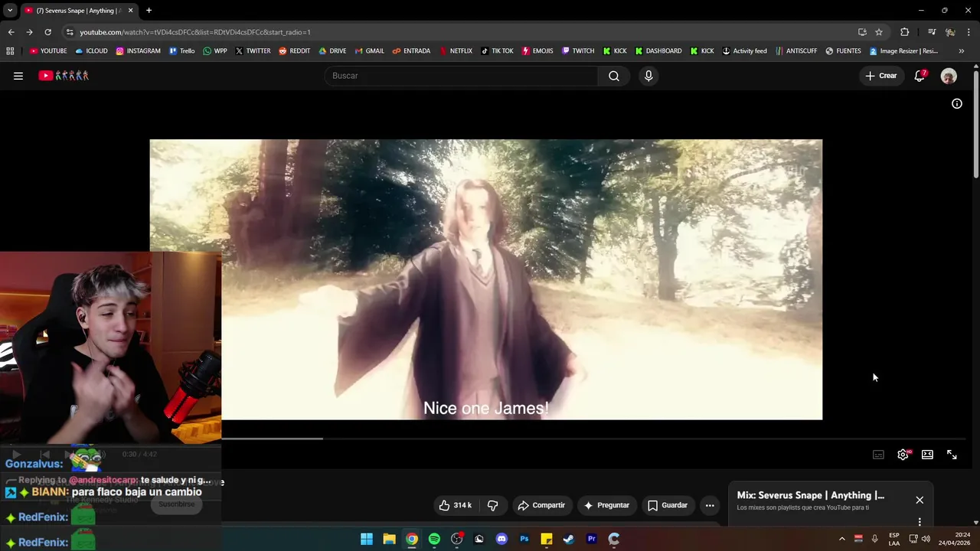Show video info card icon
980x551 pixels.
tap(957, 103)
